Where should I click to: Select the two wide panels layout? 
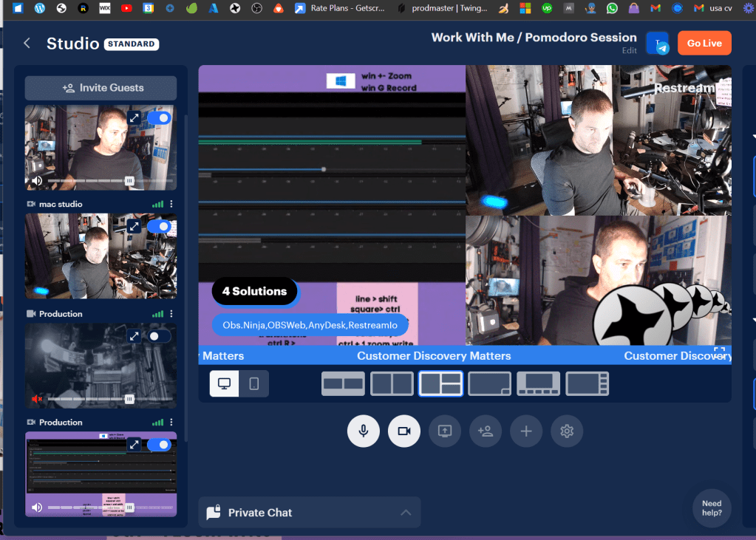[343, 384]
